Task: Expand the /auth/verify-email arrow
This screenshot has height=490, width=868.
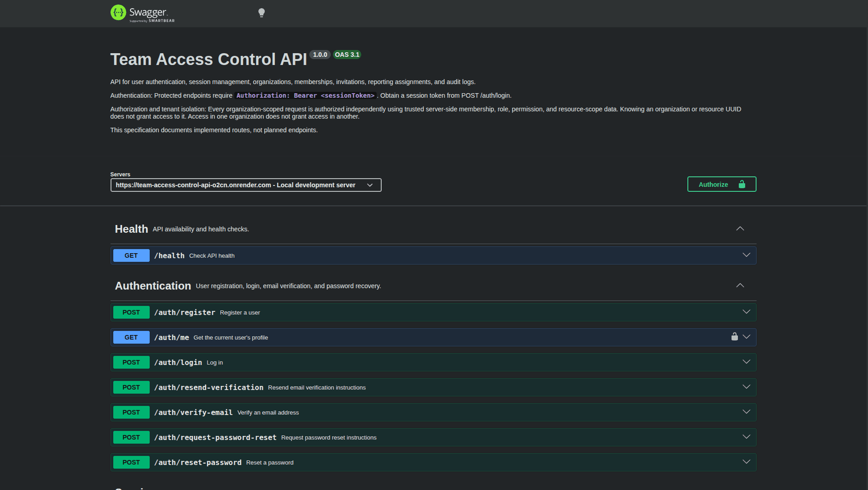Action: click(x=747, y=412)
